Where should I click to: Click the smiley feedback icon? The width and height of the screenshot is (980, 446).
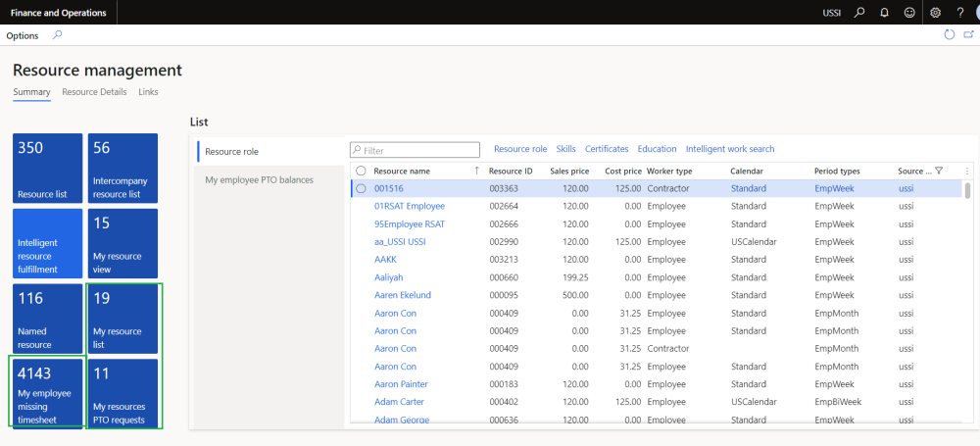[x=909, y=13]
